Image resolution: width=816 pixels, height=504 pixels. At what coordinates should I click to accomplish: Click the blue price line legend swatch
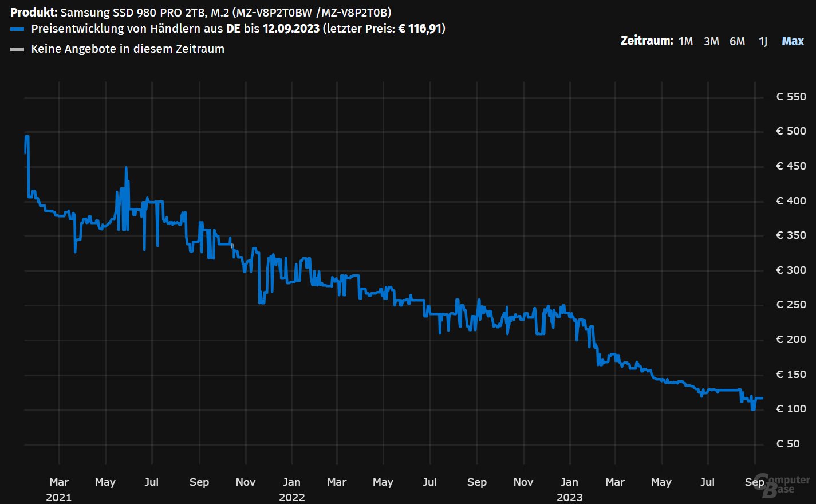(17, 29)
